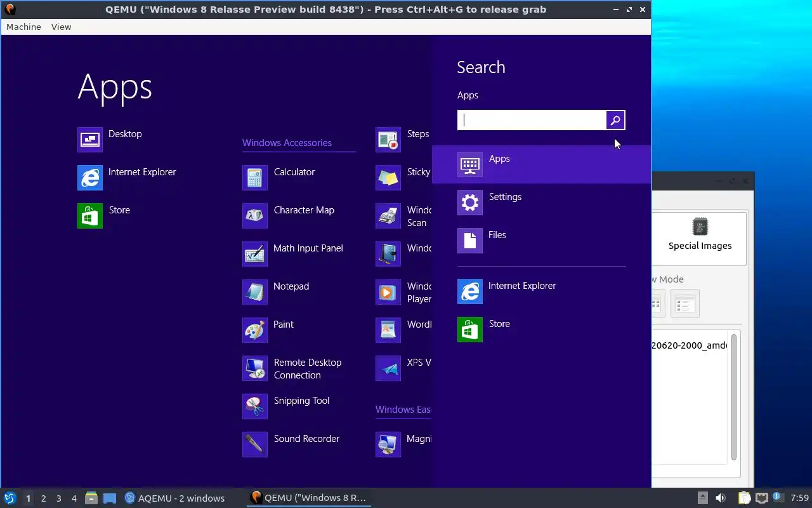812x508 pixels.
Task: Launch Internet Explorer from the Apps list
Action: [x=90, y=178]
